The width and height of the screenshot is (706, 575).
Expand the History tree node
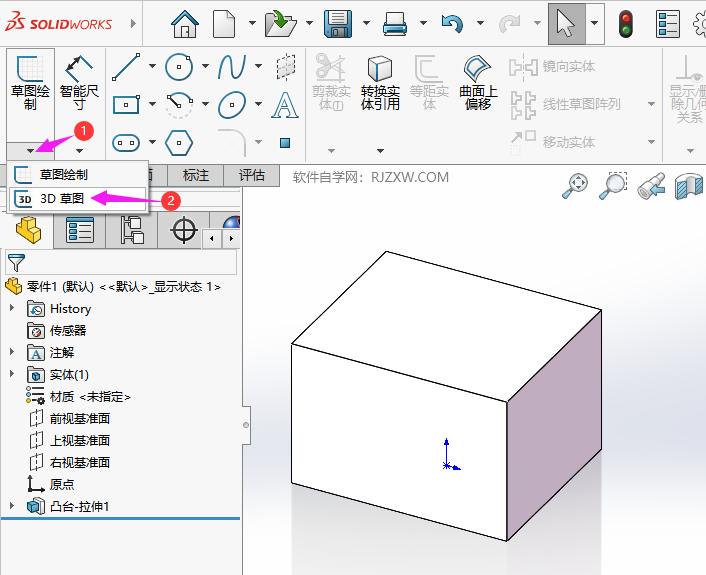click(x=12, y=308)
